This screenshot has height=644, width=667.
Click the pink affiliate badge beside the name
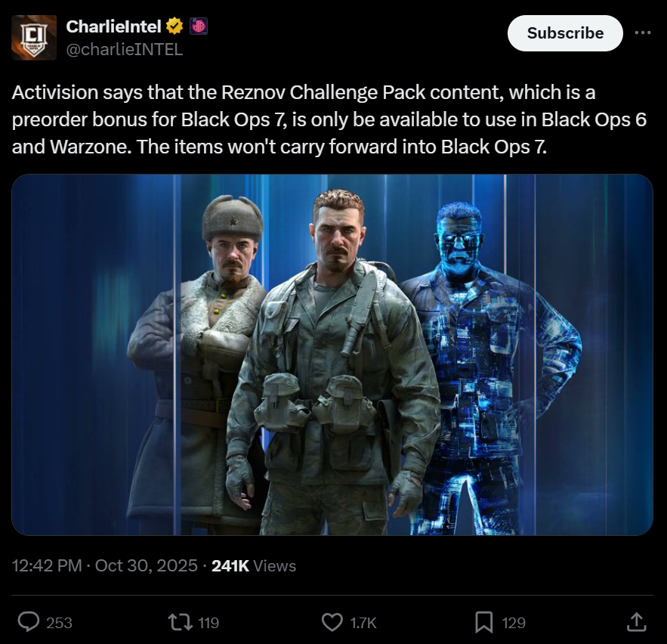pyautogui.click(x=198, y=26)
